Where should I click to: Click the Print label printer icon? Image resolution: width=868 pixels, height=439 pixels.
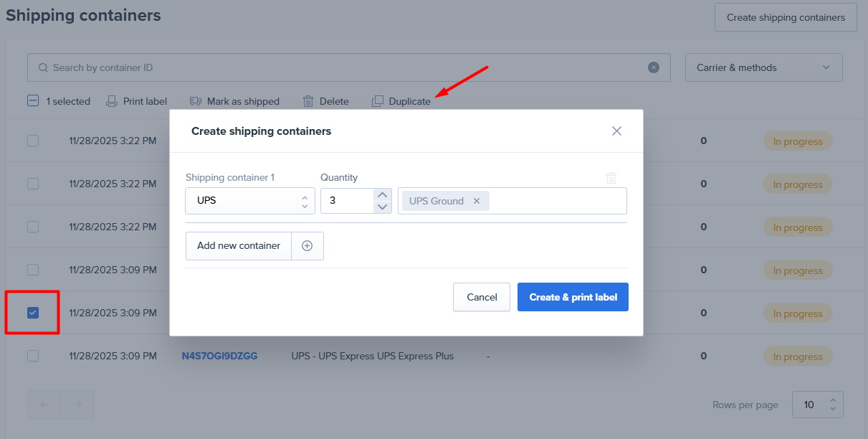coord(112,101)
